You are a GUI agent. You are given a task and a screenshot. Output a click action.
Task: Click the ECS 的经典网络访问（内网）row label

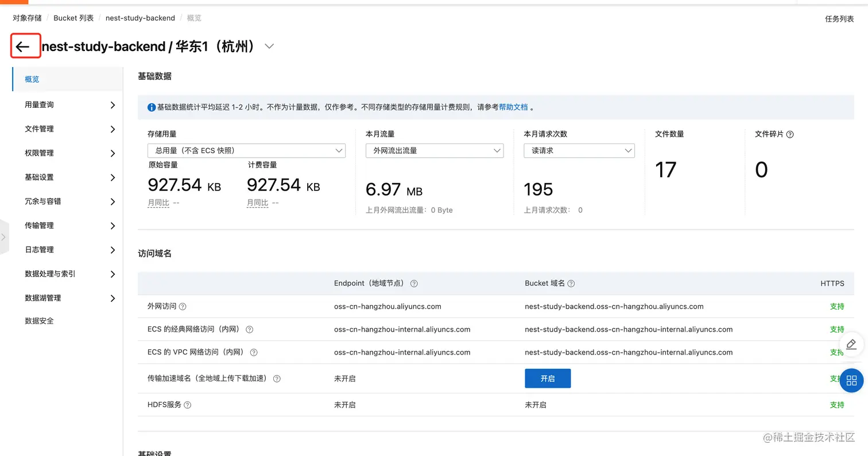[195, 329]
